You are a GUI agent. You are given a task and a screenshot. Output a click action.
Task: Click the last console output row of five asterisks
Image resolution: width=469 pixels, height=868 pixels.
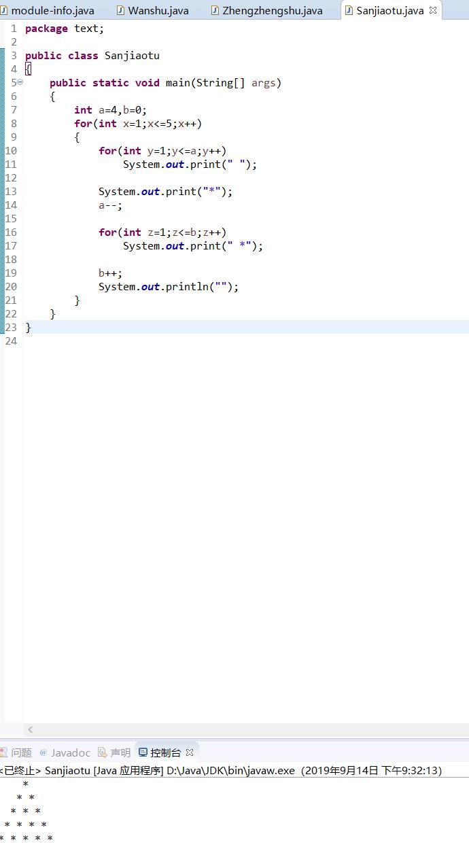click(x=27, y=839)
